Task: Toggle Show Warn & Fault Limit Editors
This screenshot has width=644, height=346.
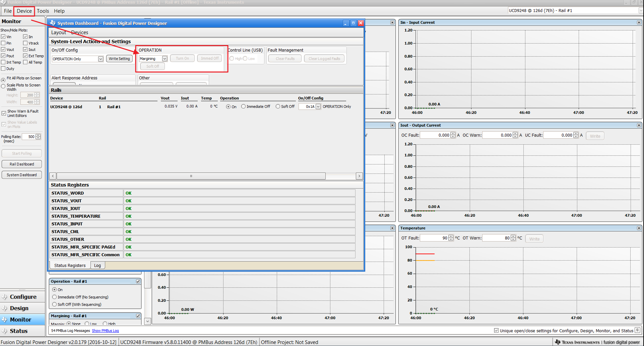Action: (4, 113)
